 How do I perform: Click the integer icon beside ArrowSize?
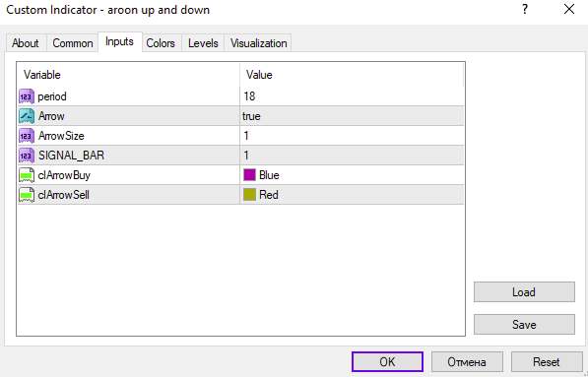(27, 136)
